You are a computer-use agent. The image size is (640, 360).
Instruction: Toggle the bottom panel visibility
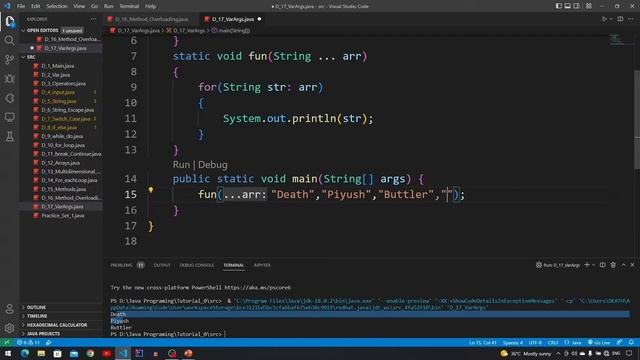tap(568, 6)
